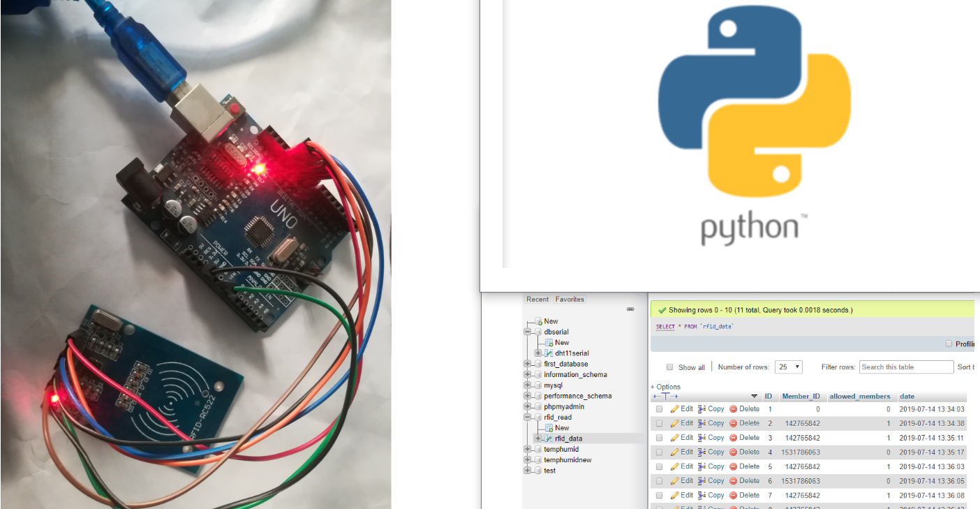Click the dht11serial table icon under dbserial
Viewport: 980px width, 509px height.
coord(549,353)
